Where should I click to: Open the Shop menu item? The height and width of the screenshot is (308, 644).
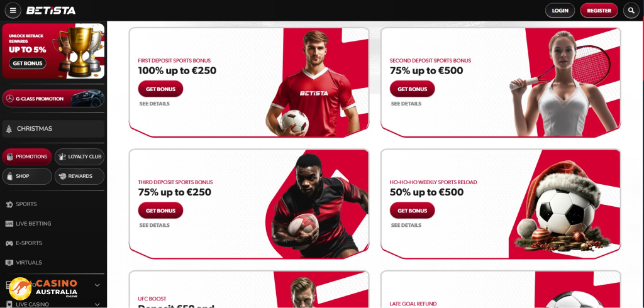(x=27, y=176)
